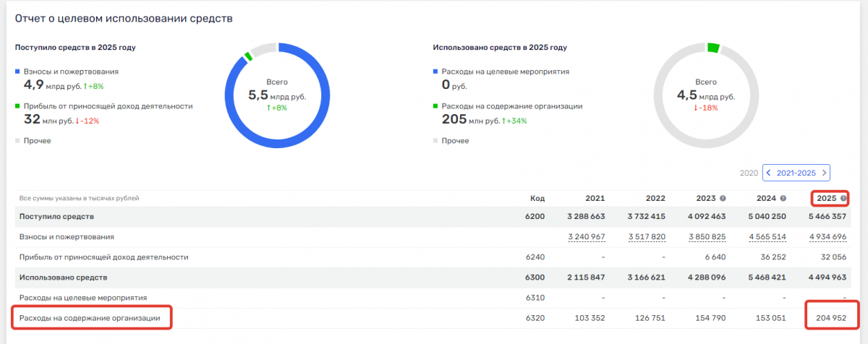This screenshot has width=868, height=344.
Task: Click the red down arrow by -12%
Action: (x=78, y=121)
